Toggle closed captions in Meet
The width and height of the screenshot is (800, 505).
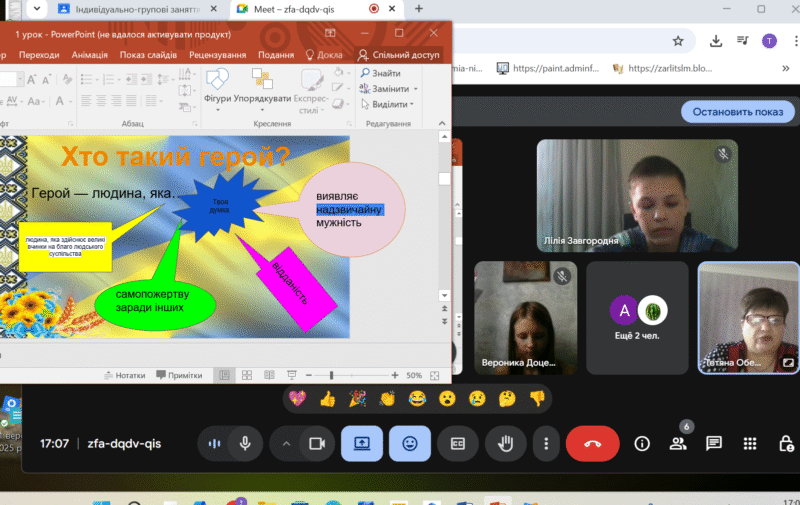pyautogui.click(x=458, y=443)
